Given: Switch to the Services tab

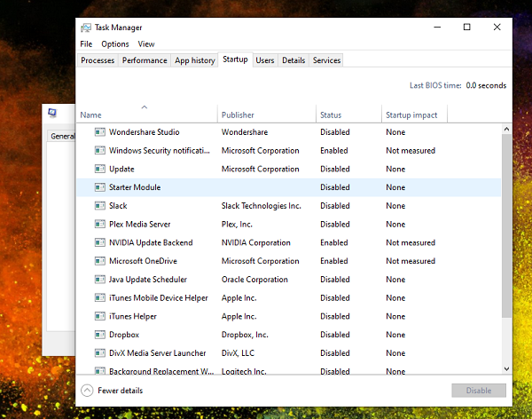Looking at the screenshot, I should point(326,60).
